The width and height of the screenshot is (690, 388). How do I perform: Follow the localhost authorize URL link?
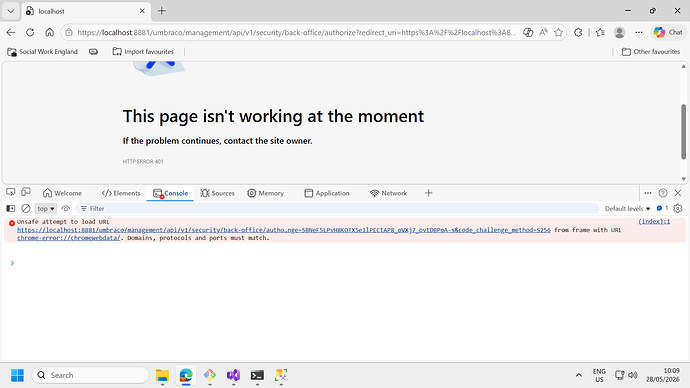coord(284,230)
